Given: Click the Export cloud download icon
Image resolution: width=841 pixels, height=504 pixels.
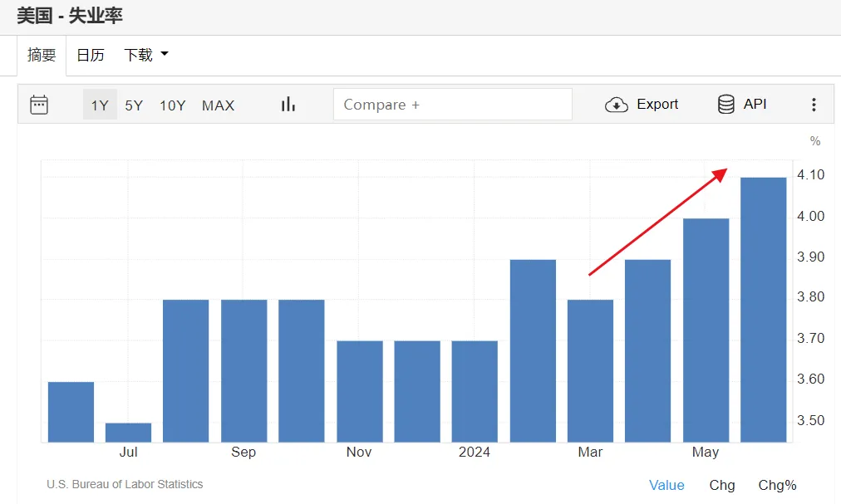Looking at the screenshot, I should pyautogui.click(x=617, y=105).
